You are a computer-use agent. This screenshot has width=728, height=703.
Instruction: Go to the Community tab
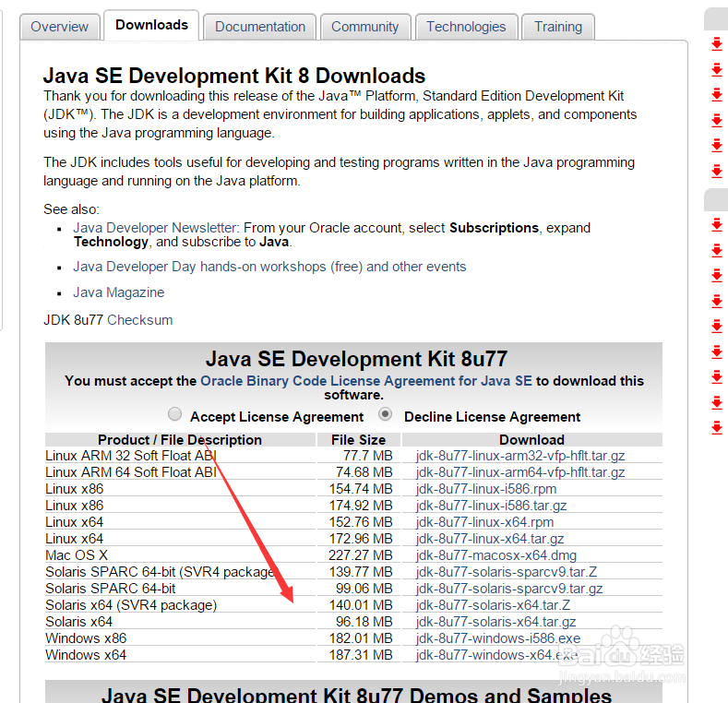365,27
